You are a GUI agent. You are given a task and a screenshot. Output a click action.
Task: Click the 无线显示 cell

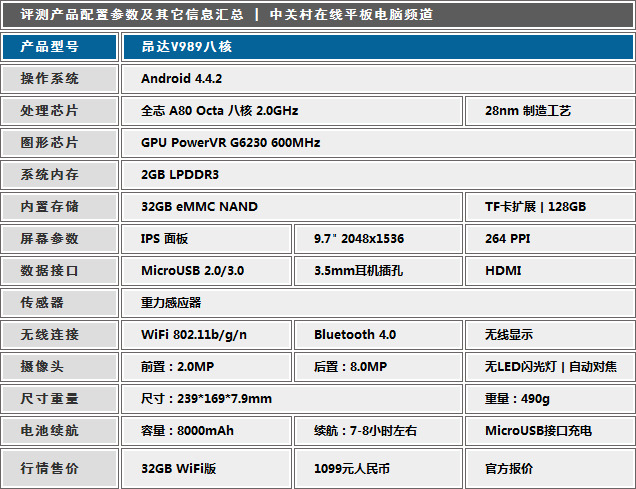(550, 335)
